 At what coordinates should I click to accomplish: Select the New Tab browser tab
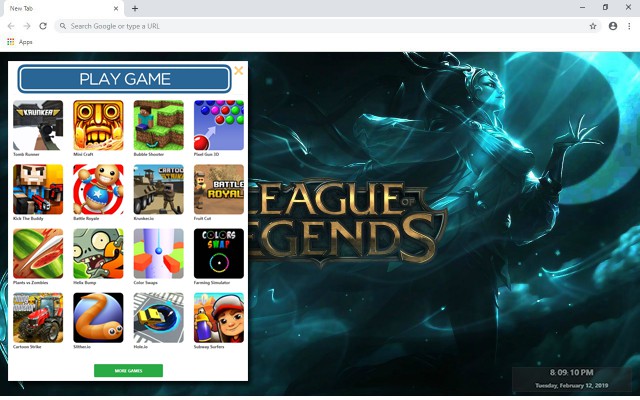pos(63,9)
